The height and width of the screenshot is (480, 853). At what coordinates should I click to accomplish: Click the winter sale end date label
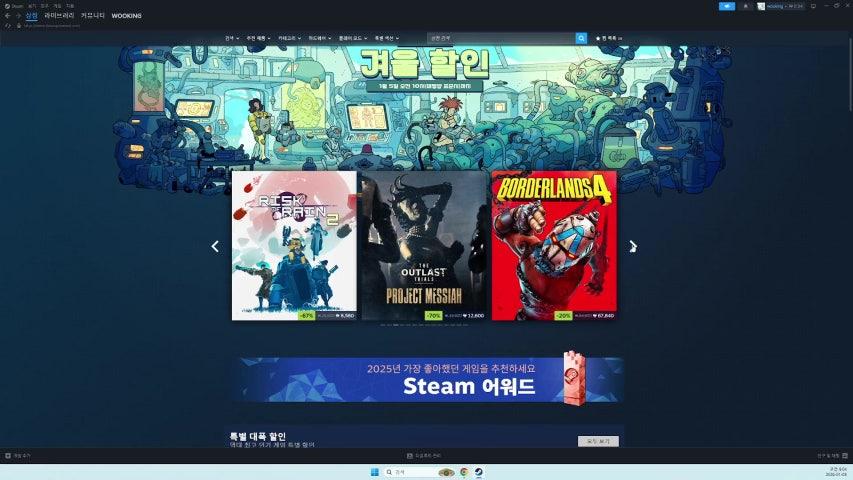(424, 86)
